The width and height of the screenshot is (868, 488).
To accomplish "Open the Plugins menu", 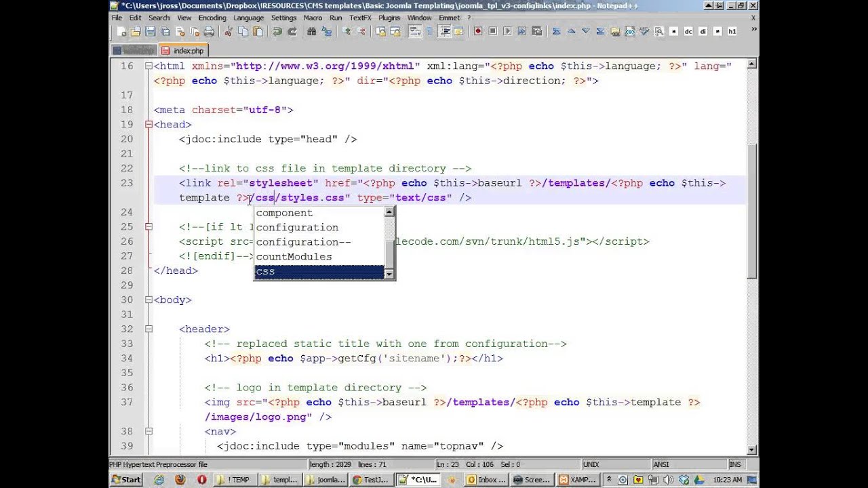I will click(389, 18).
